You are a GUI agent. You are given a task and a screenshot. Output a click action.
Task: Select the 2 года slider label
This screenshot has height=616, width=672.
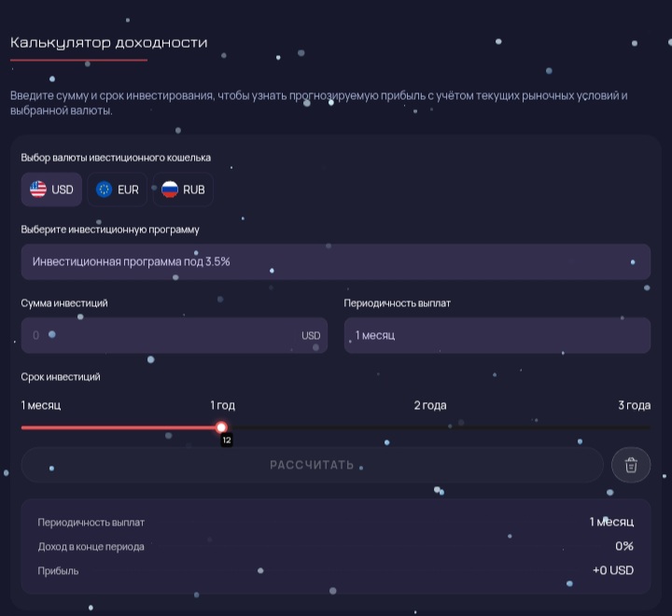tap(430, 405)
